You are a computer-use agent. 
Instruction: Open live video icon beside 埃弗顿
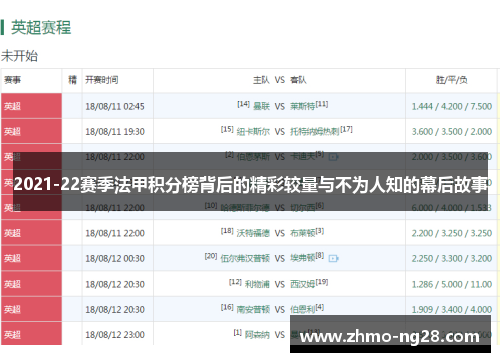(x=333, y=258)
